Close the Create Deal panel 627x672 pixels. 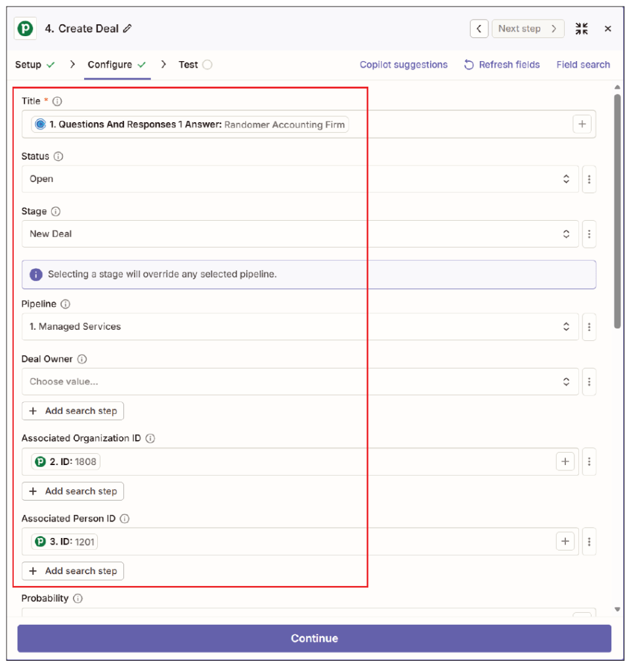point(607,29)
